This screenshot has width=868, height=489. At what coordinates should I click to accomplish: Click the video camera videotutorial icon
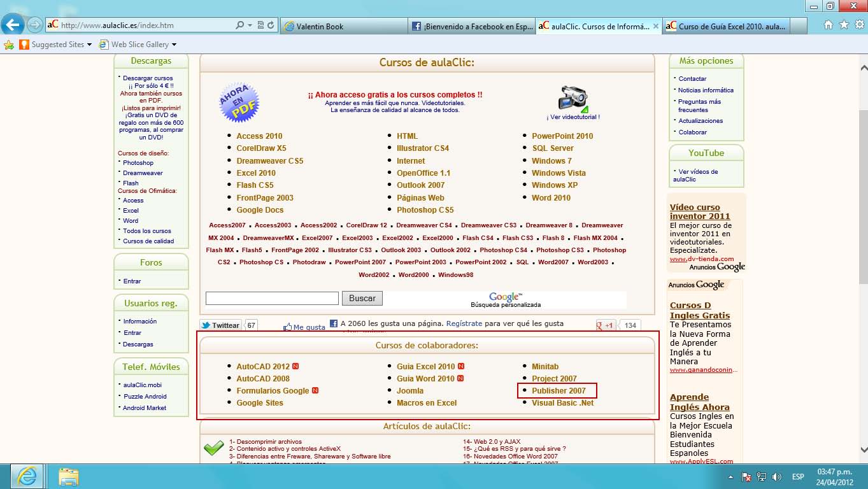click(x=573, y=99)
